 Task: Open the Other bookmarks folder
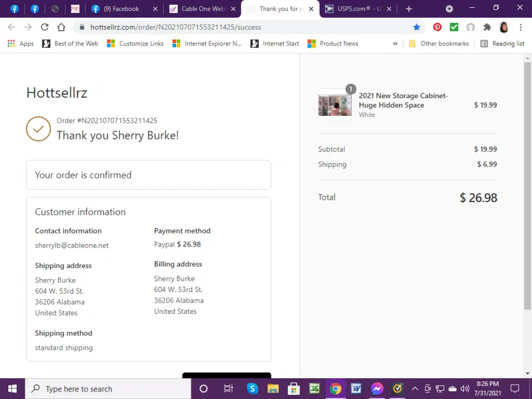tap(439, 43)
